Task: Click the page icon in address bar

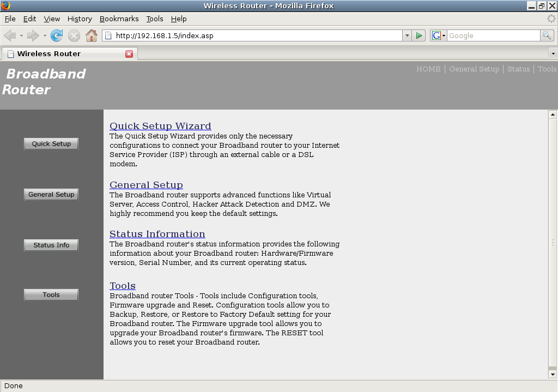Action: coord(108,35)
